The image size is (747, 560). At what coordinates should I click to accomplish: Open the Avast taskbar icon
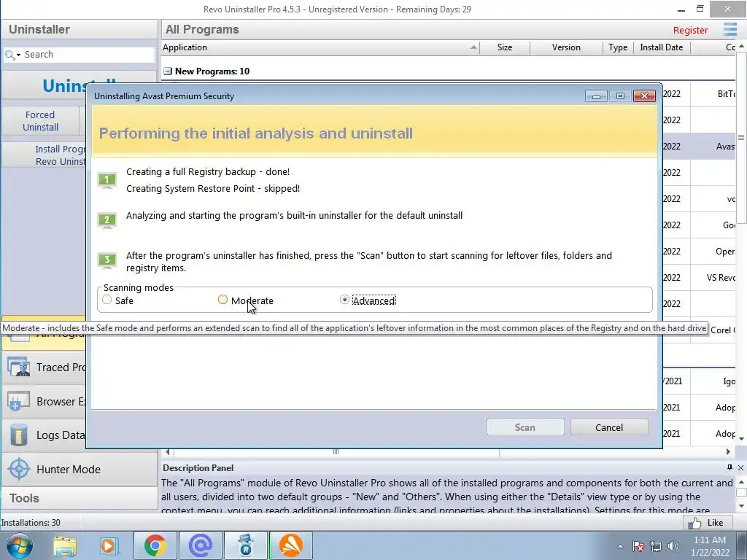[290, 545]
